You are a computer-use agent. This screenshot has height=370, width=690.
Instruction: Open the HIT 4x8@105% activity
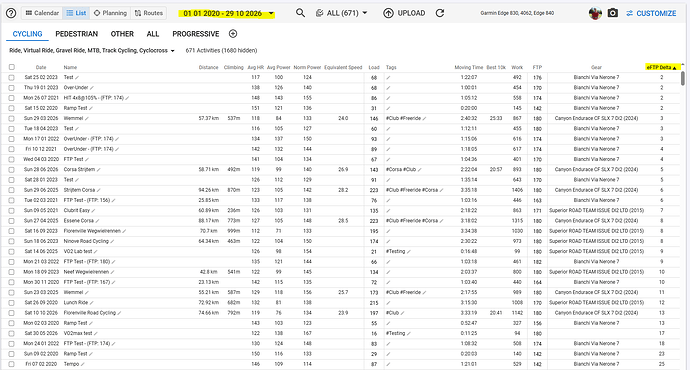click(x=94, y=98)
